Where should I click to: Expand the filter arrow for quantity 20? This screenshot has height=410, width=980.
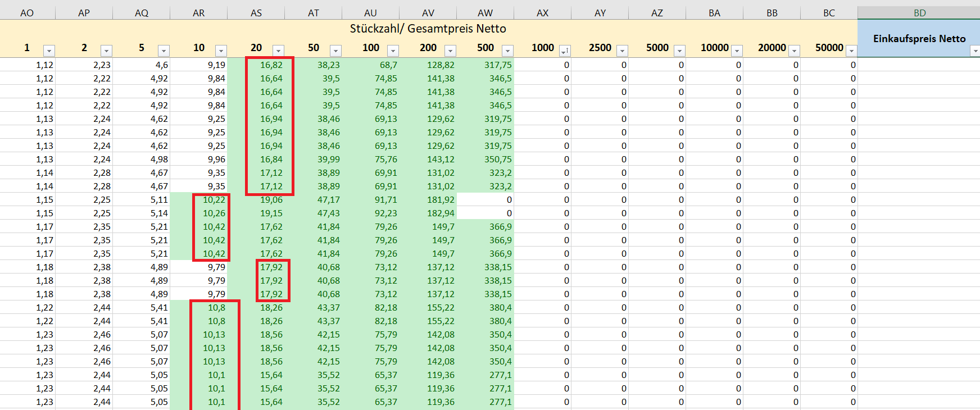(278, 51)
